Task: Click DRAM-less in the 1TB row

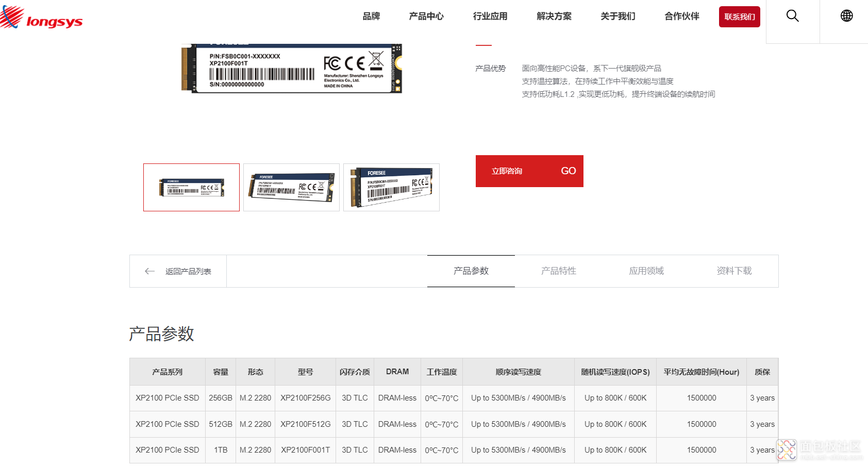Action: click(x=397, y=450)
